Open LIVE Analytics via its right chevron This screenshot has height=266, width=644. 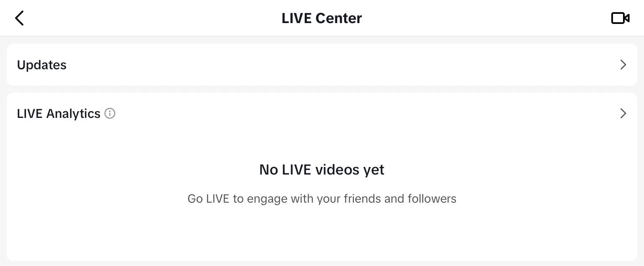[x=623, y=113]
